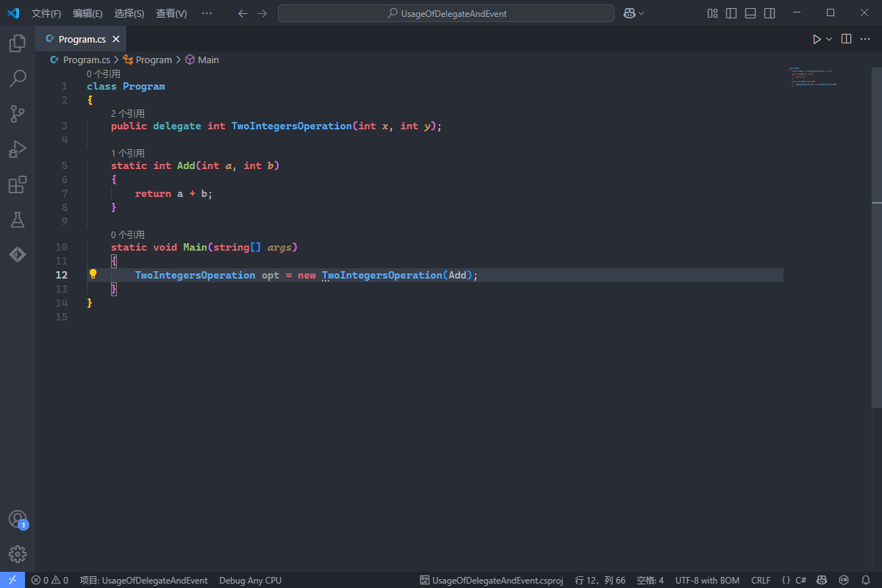Open the Explorer view in activity bar
The image size is (882, 588).
[18, 43]
